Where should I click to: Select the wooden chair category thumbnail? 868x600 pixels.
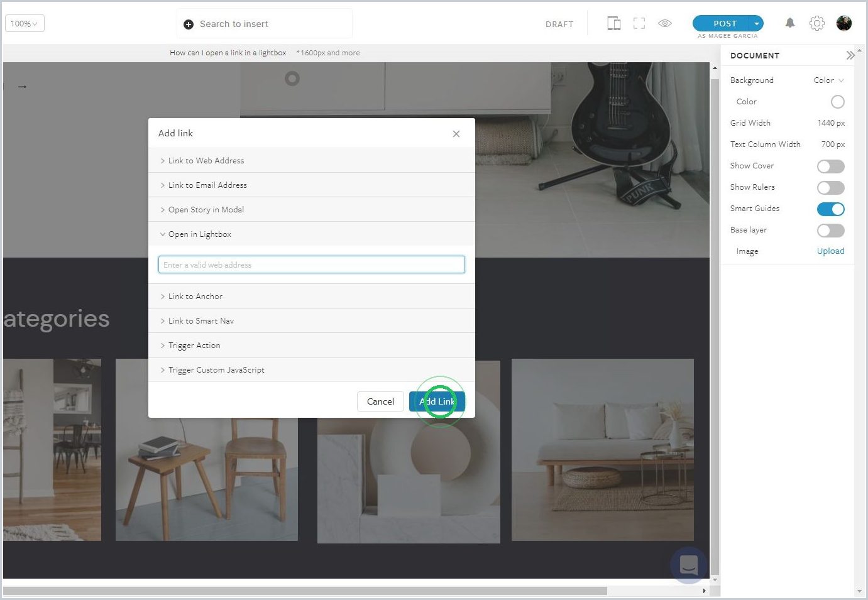point(207,450)
